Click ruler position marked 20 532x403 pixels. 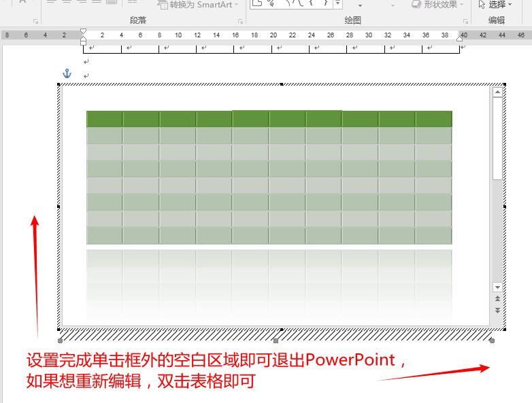coord(273,35)
